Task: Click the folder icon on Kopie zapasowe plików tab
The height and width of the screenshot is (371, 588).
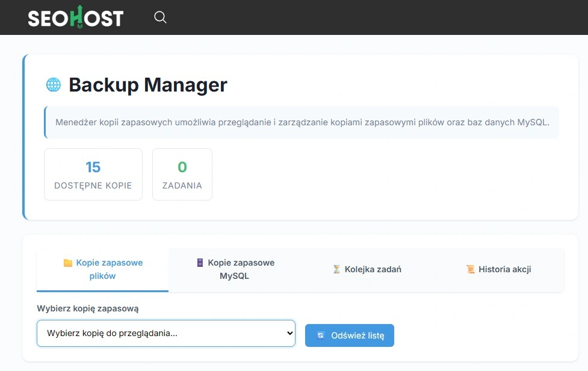Action: (x=68, y=263)
